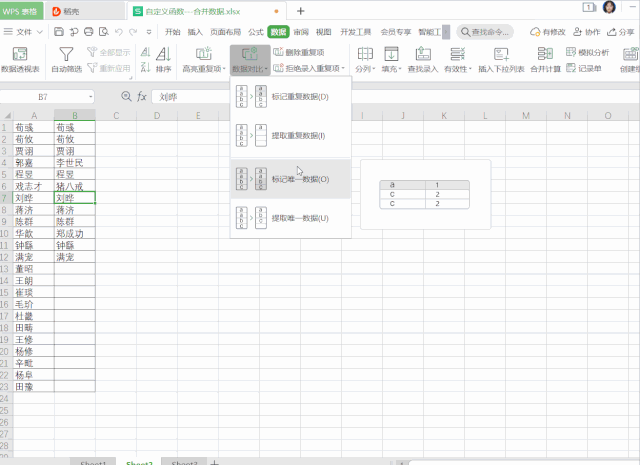Image resolution: width=640 pixels, height=465 pixels.
Task: Open the 记录单 record form
Action: [x=584, y=68]
